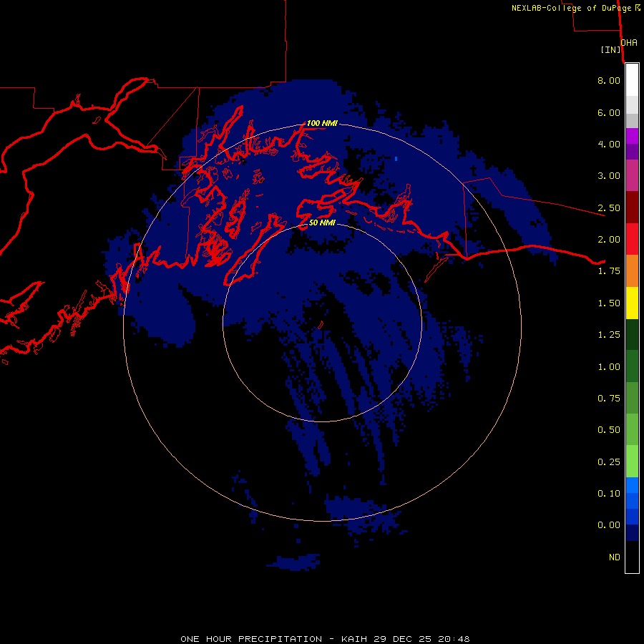This screenshot has width=644, height=644.
Task: Select the pink swatch beside 3.00
Action: coord(632,175)
